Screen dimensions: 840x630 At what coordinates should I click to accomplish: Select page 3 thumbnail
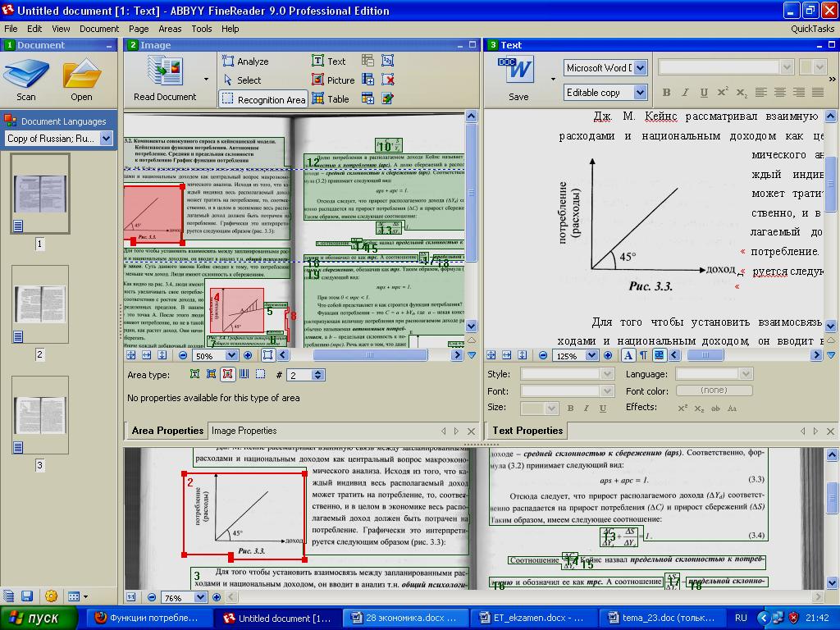pos(40,415)
